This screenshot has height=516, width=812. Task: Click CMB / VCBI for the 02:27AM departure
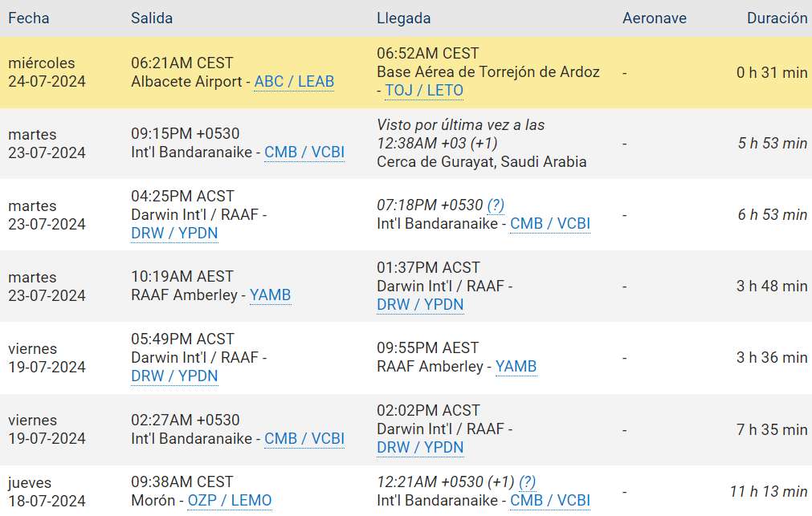(304, 439)
